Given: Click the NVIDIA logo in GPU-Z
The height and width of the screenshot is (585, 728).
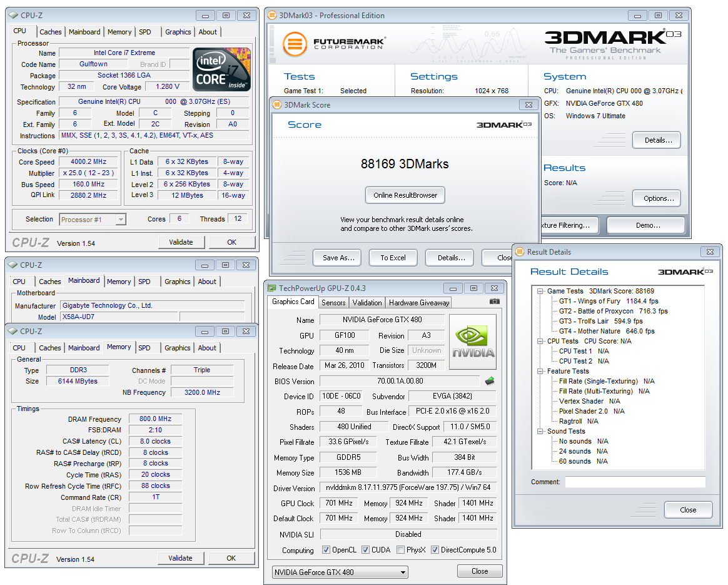Looking at the screenshot, I should click(473, 342).
